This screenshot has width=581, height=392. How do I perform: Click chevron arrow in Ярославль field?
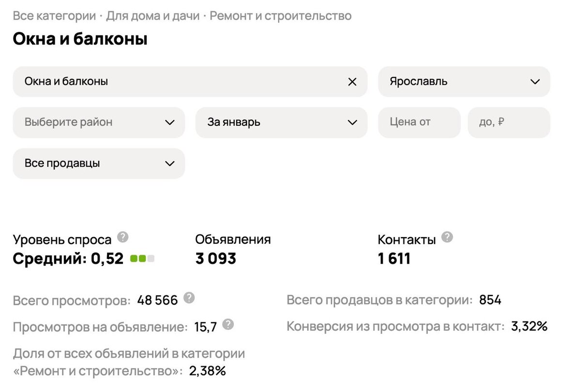pyautogui.click(x=535, y=82)
